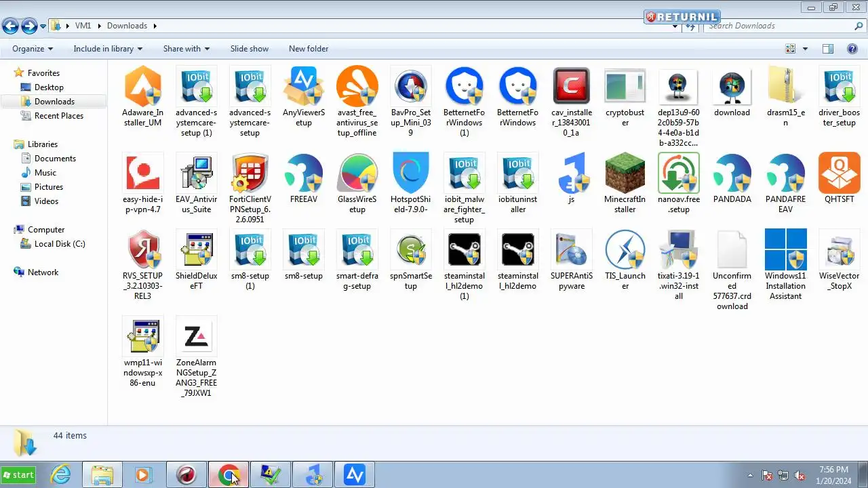Select the iobituninstaller file icon
Screen dimensions: 868x488
coord(518,174)
